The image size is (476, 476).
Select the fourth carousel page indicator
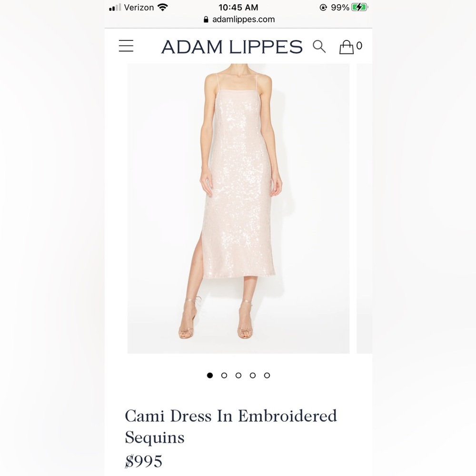pos(253,375)
